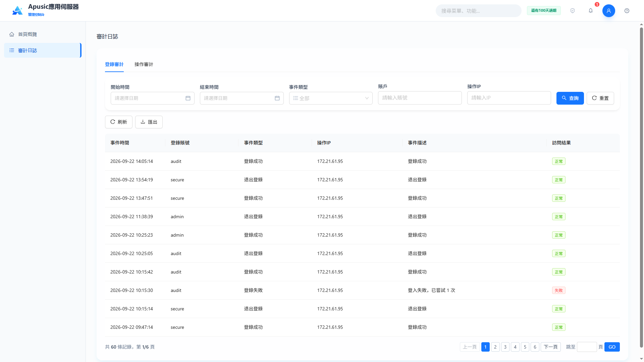This screenshot has height=362, width=644.
Task: Go to page 2
Action: point(495,347)
